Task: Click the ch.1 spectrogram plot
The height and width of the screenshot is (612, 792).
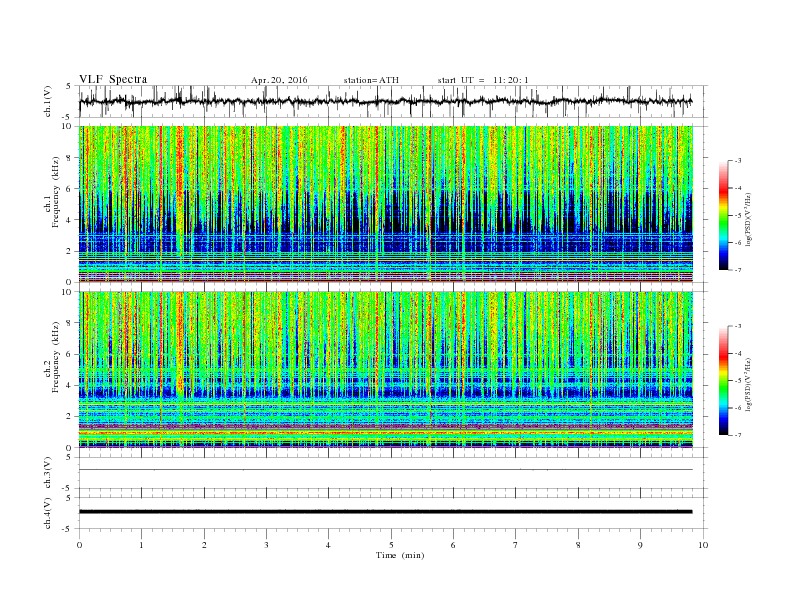Action: click(385, 204)
